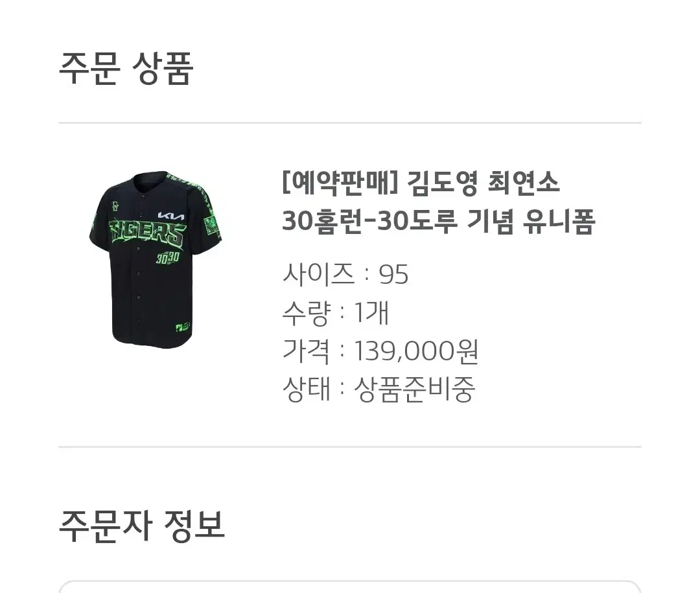Click the 30홈런-30도루 기념 유니폼 title line
Viewport: 700px width, 593px height.
(x=439, y=221)
